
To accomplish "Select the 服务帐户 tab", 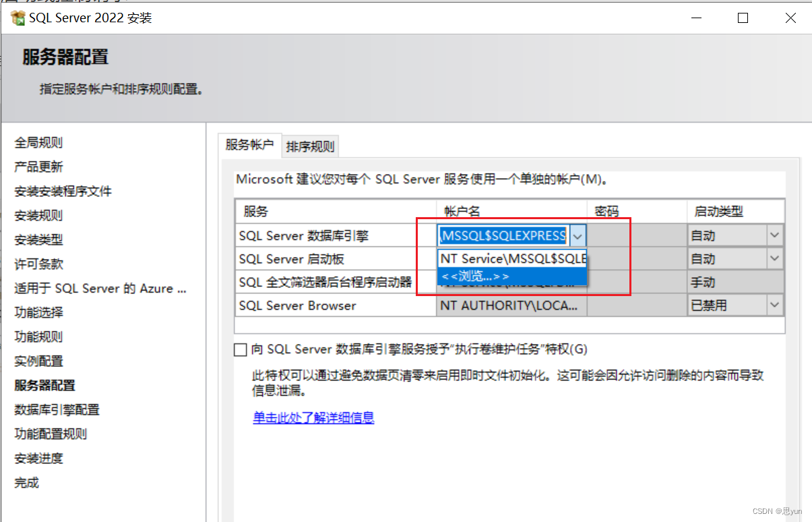I will coord(249,144).
